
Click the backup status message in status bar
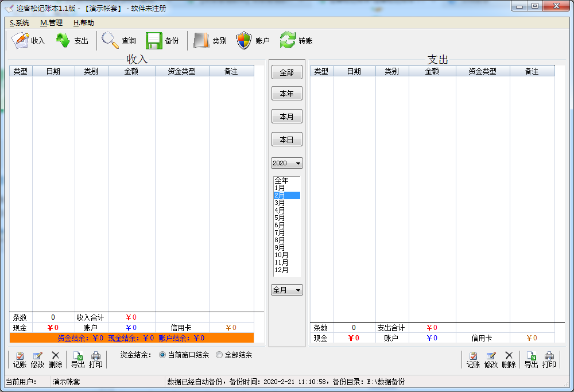286,382
